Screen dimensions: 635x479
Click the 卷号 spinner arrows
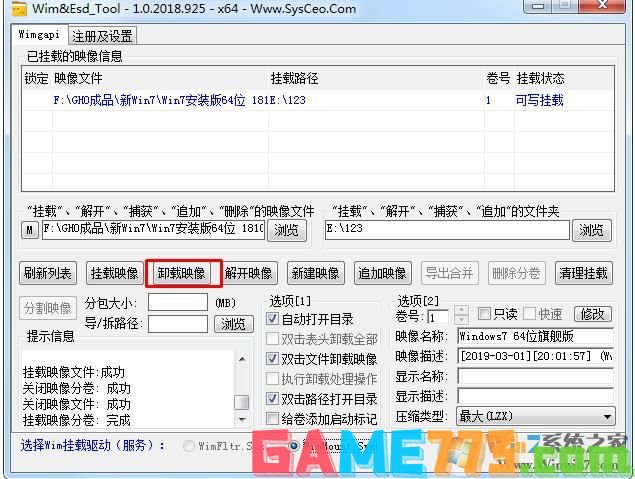point(461,314)
